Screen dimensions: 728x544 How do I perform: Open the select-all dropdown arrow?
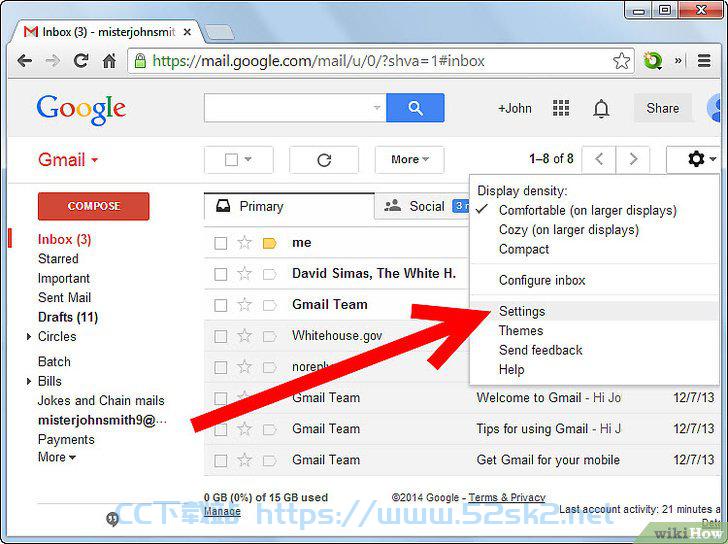[x=248, y=159]
